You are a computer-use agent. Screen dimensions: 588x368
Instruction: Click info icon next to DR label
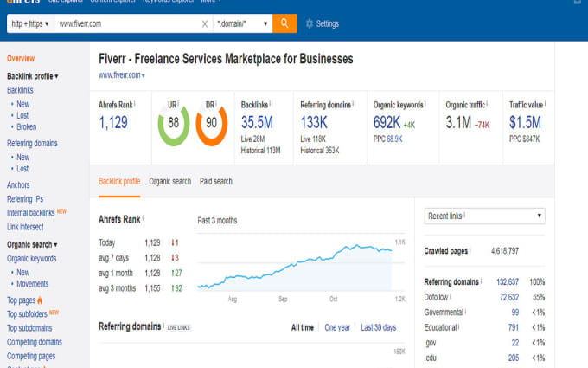pos(216,103)
